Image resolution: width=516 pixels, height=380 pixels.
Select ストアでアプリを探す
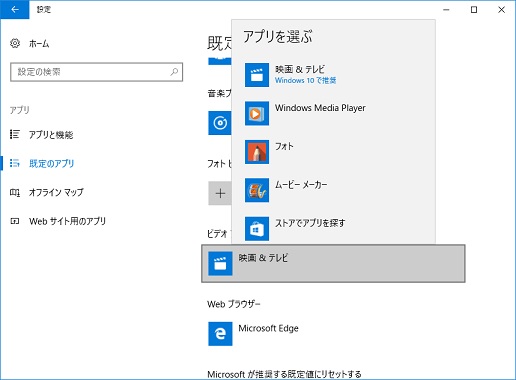[333, 229]
